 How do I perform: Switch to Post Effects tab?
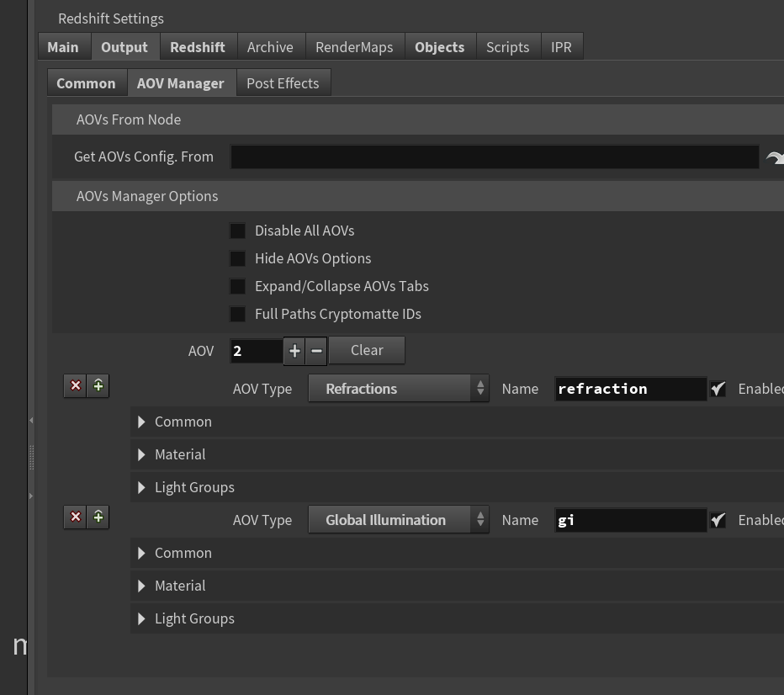pos(283,83)
